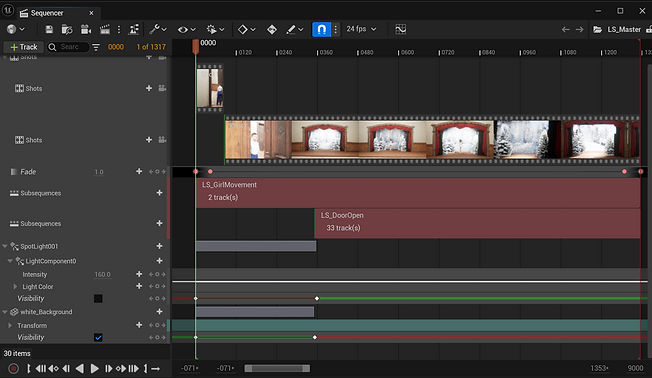
Task: Focus the track search field
Action: click(x=68, y=47)
